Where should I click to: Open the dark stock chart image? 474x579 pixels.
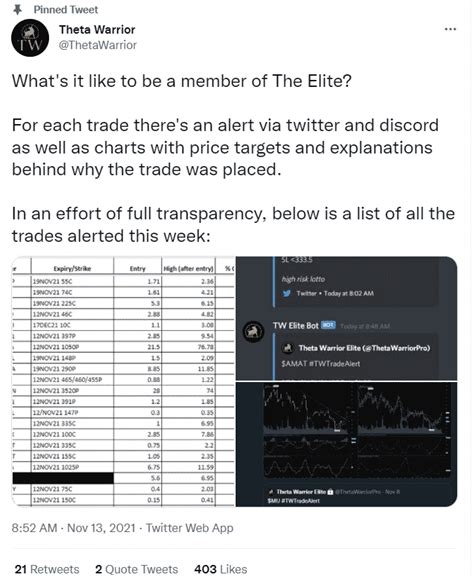[347, 444]
